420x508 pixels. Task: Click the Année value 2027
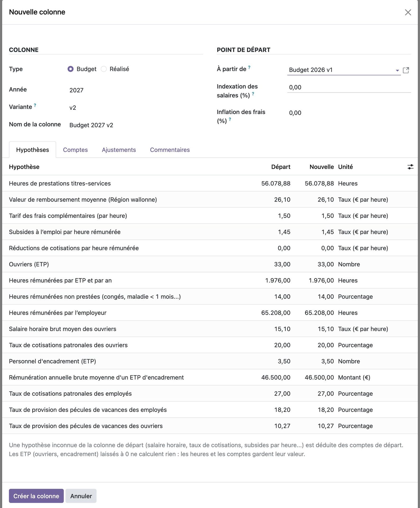76,90
